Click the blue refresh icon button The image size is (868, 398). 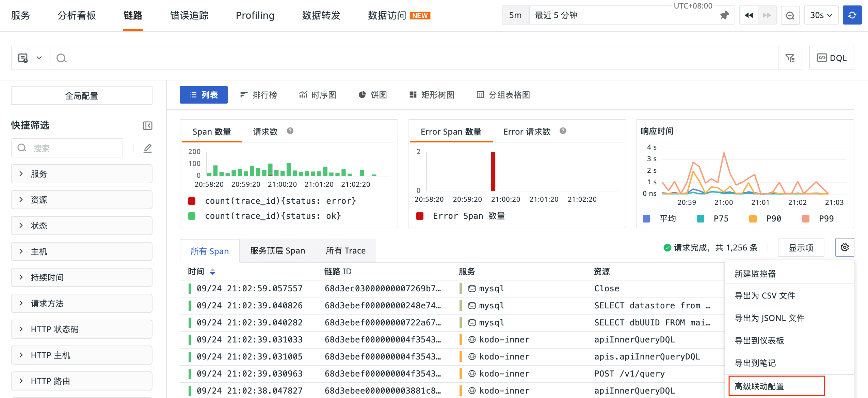[x=852, y=15]
